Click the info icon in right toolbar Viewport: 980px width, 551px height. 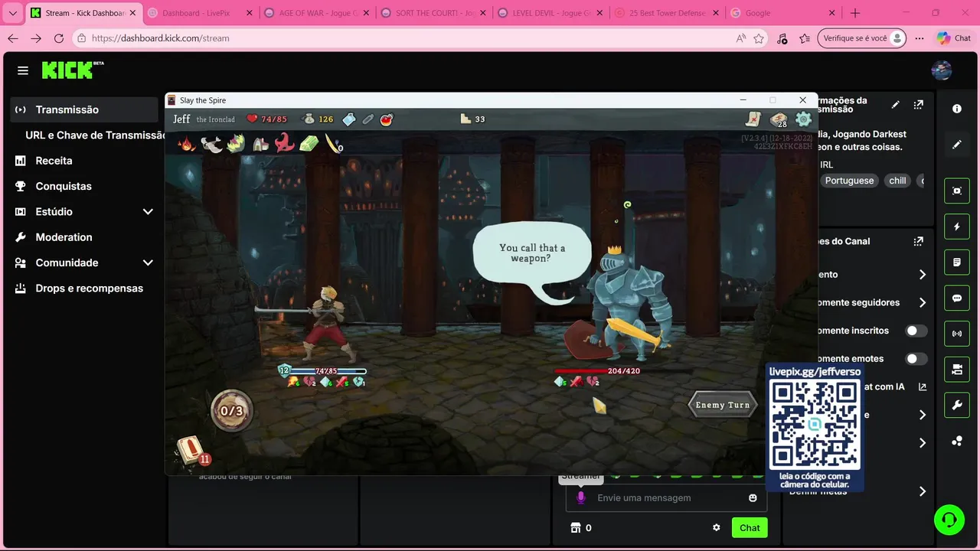[957, 109]
